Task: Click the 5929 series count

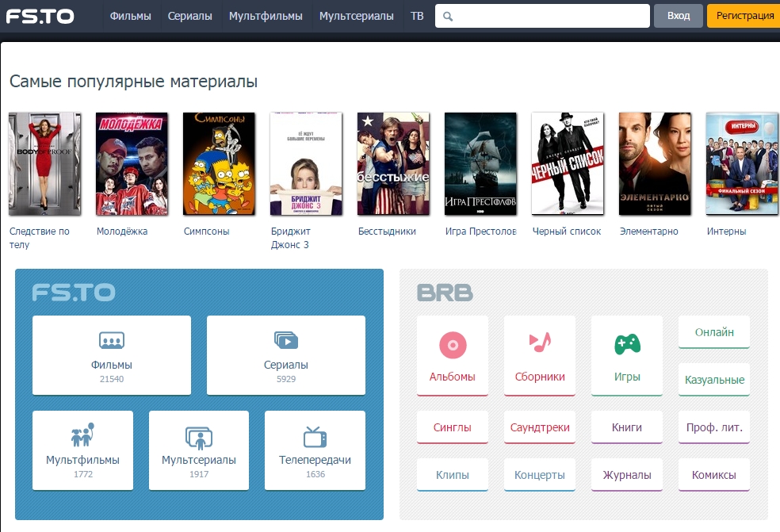Action: 286,379
